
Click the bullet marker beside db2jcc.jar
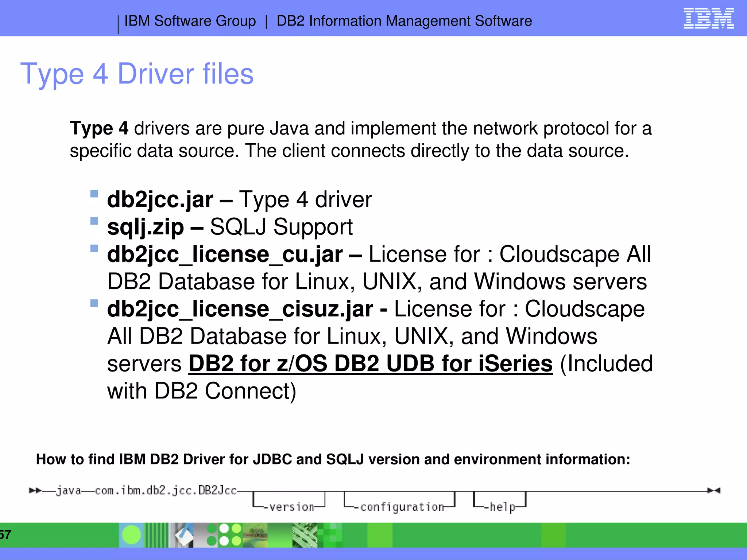click(94, 194)
